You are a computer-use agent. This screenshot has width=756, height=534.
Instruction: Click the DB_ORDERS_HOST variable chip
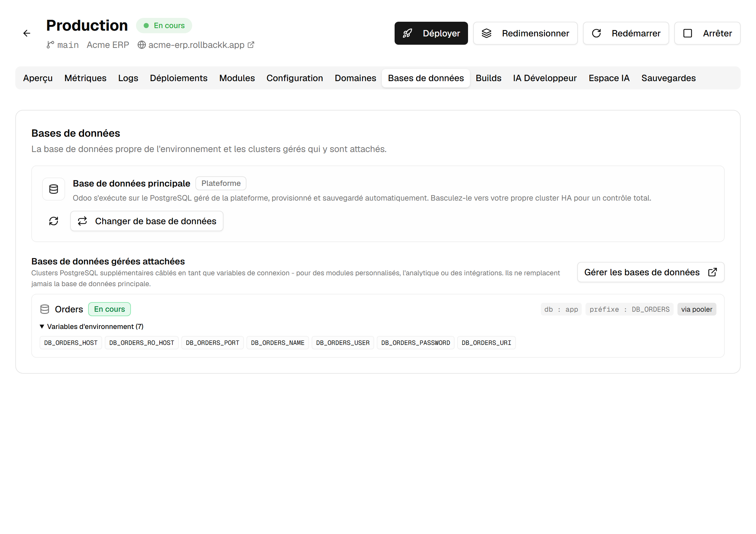(x=71, y=343)
